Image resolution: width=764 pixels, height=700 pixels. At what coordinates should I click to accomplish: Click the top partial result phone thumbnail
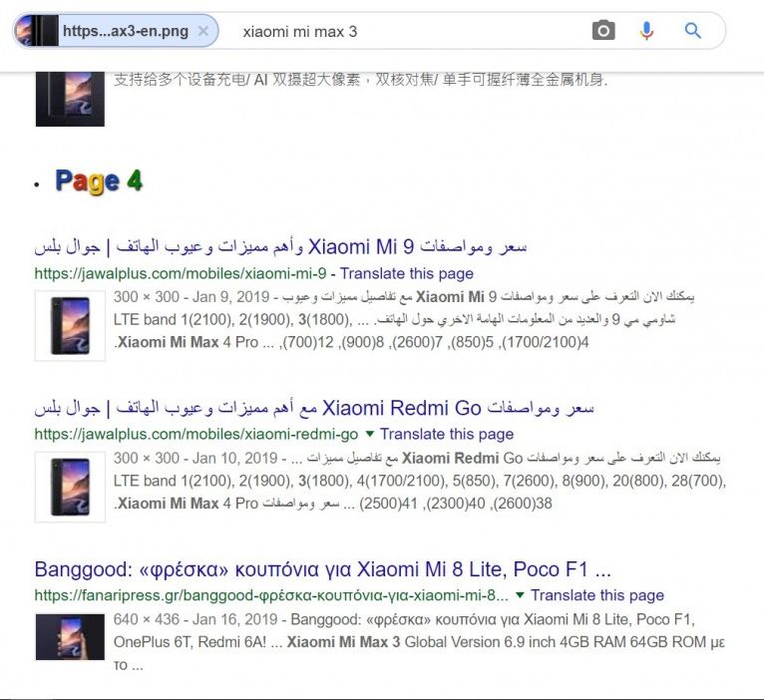(x=70, y=99)
